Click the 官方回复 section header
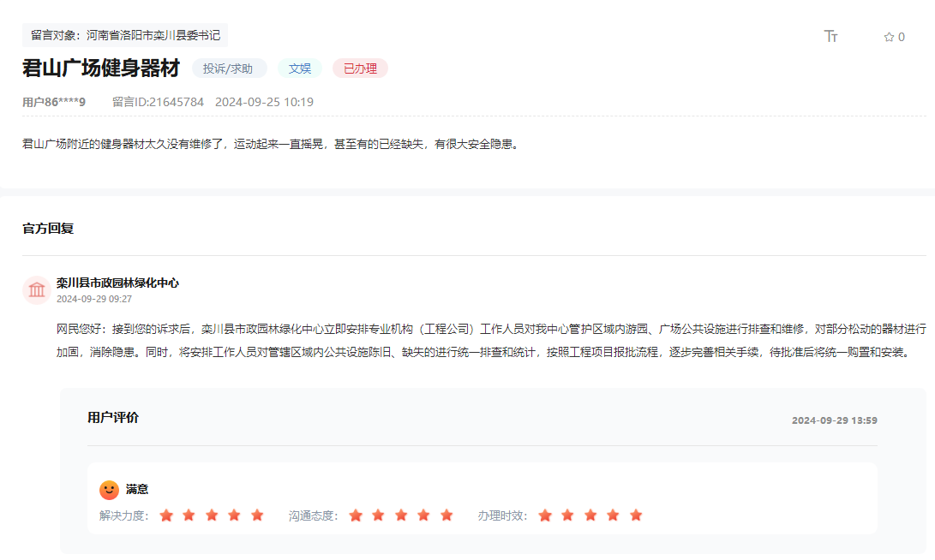935x560 pixels. click(47, 230)
